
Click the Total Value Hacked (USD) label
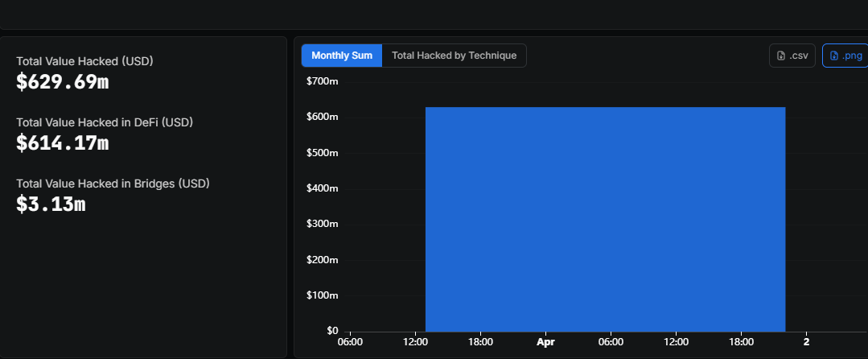84,61
